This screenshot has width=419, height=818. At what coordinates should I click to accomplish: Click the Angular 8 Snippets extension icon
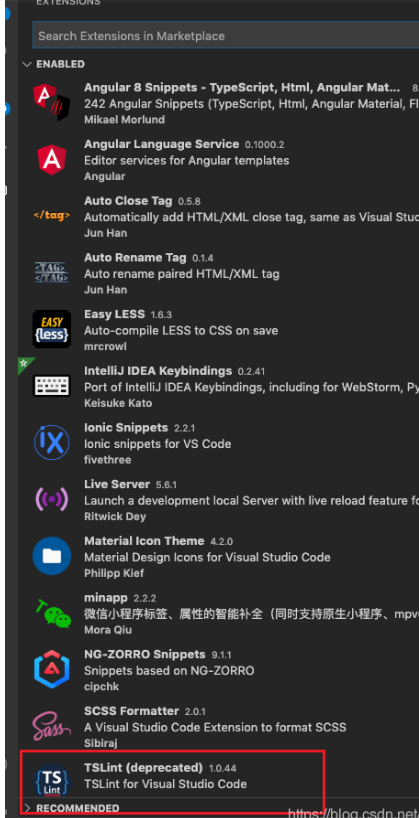[52, 103]
